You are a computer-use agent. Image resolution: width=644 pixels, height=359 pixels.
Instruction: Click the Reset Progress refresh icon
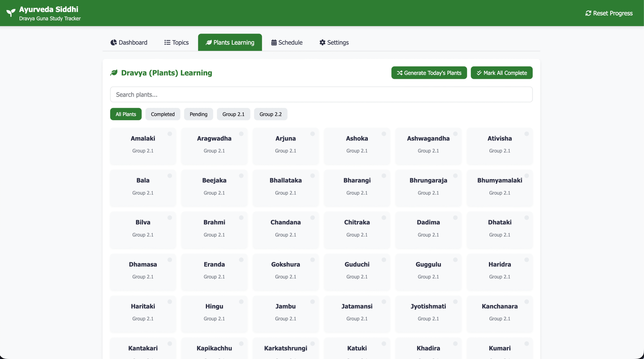(x=588, y=13)
